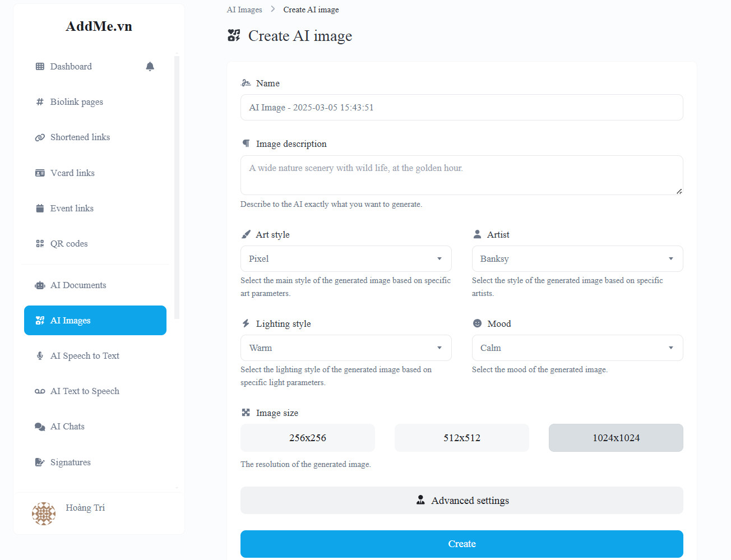The image size is (731, 560).
Task: Select the 256x256 image size
Action: (x=307, y=438)
